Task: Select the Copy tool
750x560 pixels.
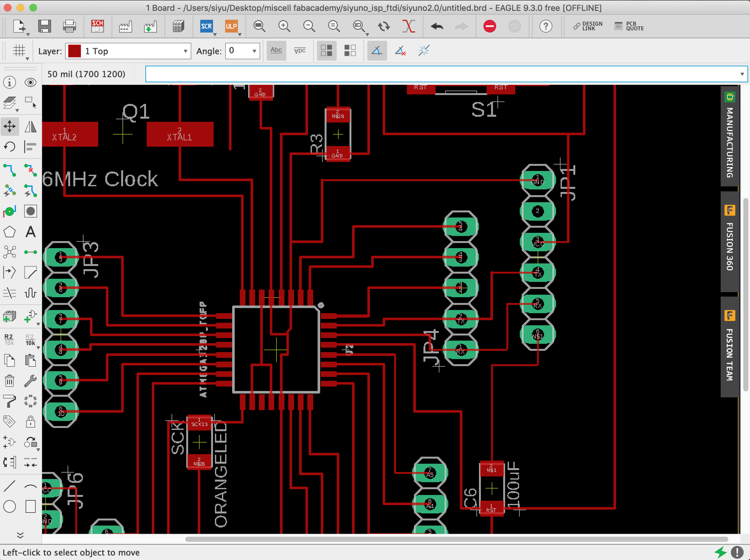Action: 10,360
